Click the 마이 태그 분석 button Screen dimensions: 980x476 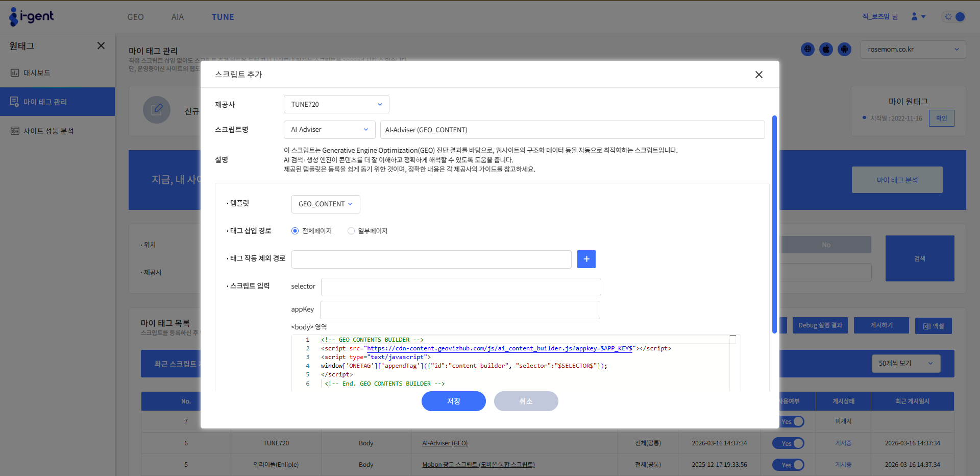point(897,180)
